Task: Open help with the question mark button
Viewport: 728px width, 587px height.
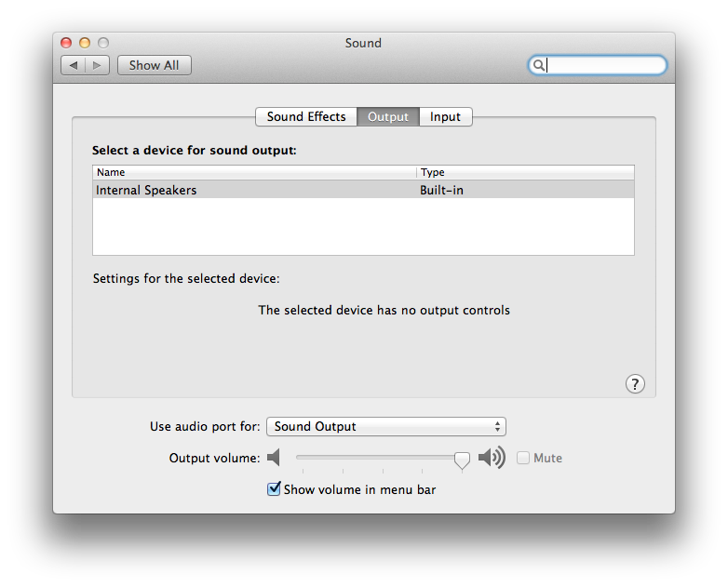Action: 635,384
